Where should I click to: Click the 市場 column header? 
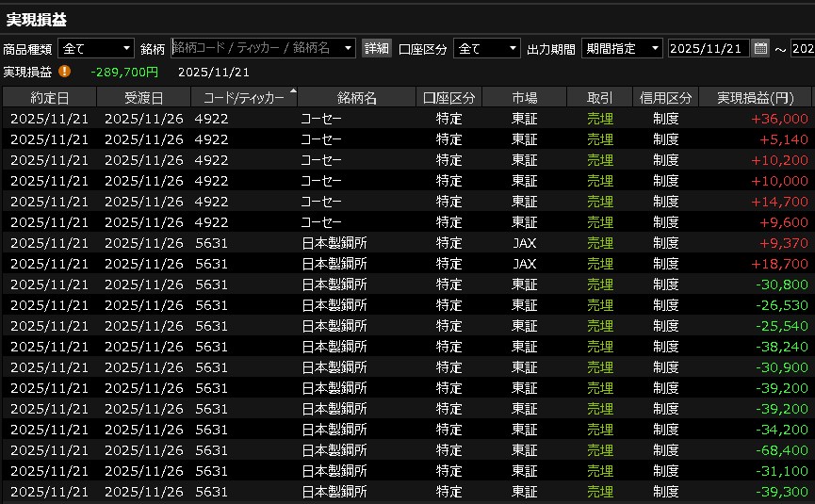pyautogui.click(x=524, y=97)
